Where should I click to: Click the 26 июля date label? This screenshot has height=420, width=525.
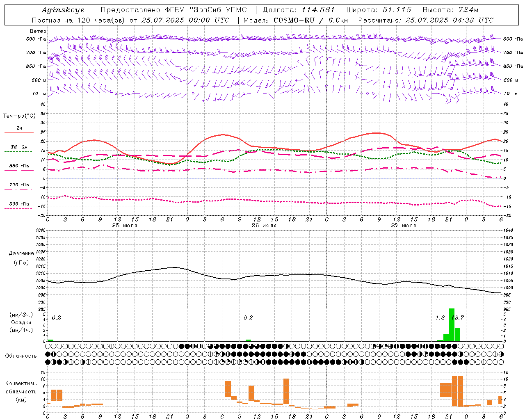(264, 226)
